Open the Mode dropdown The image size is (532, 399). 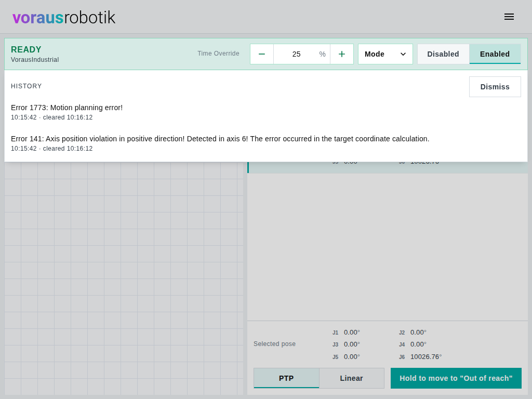[385, 54]
